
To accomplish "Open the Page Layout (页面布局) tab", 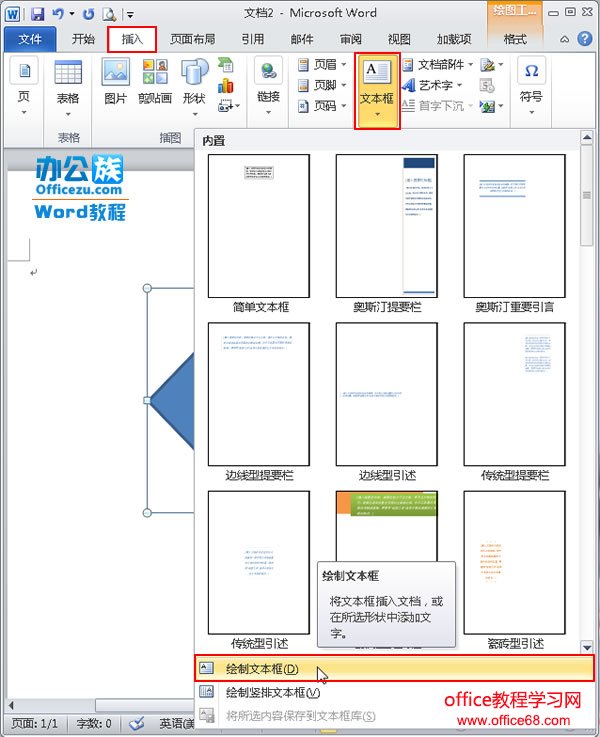I will pyautogui.click(x=193, y=39).
